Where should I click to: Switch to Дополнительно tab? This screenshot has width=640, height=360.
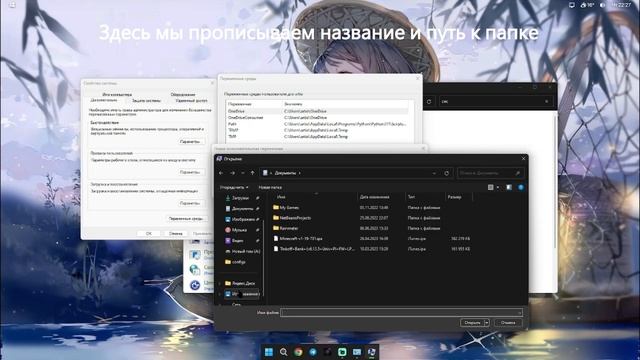click(x=104, y=100)
